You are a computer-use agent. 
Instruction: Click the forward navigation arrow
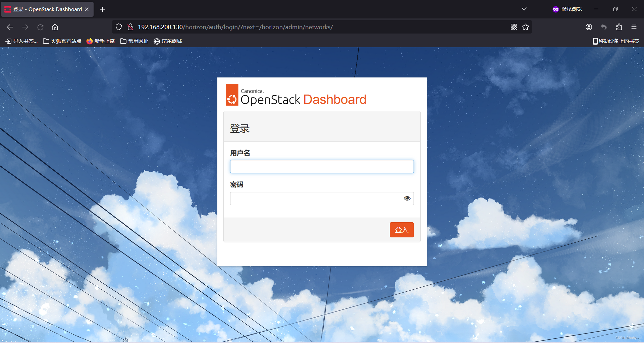(x=25, y=27)
